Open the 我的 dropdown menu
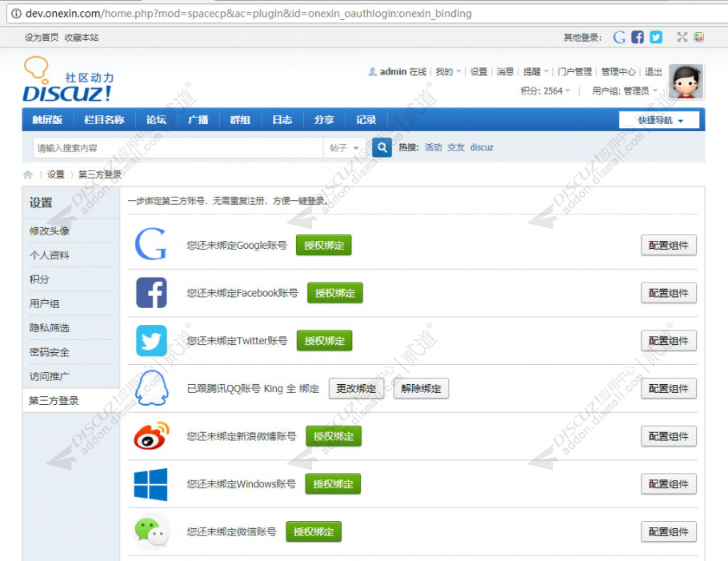Viewport: 728px width, 561px height. pyautogui.click(x=448, y=71)
